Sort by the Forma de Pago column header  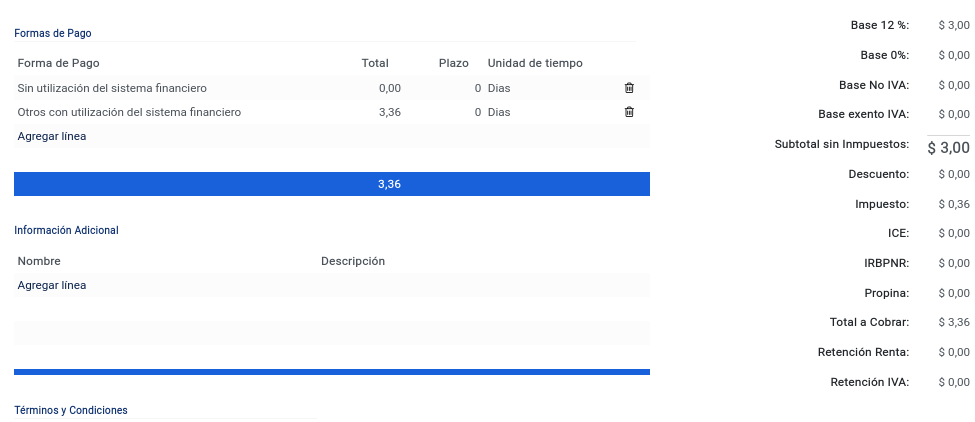tap(58, 63)
